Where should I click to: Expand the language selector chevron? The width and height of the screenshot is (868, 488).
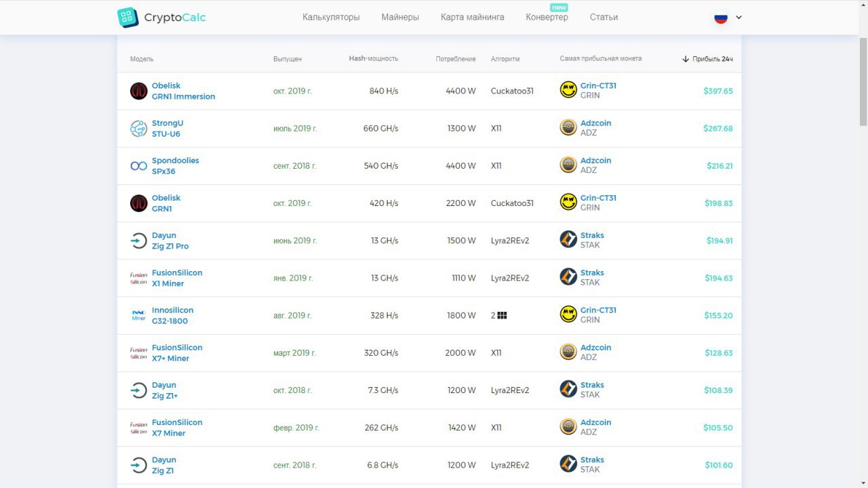[x=738, y=18]
